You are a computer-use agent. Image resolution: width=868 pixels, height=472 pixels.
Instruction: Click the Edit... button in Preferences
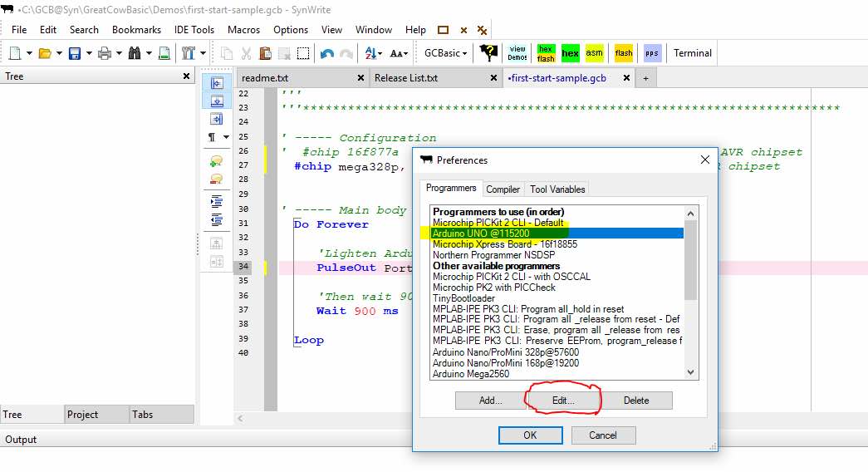[563, 401]
